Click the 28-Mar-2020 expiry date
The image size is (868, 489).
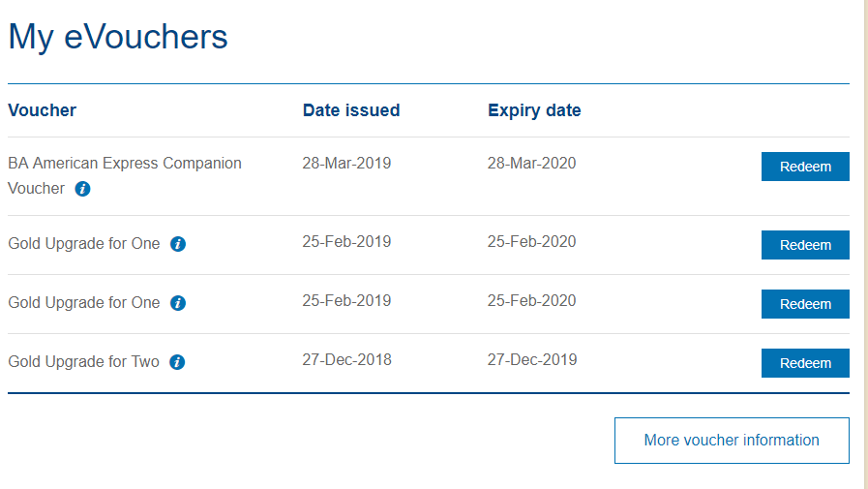(531, 163)
